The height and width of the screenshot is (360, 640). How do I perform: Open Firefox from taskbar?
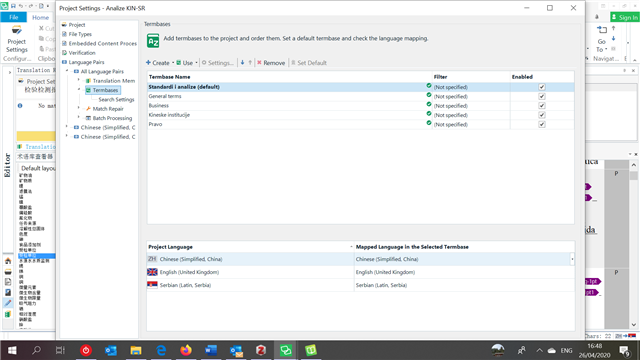click(186, 350)
